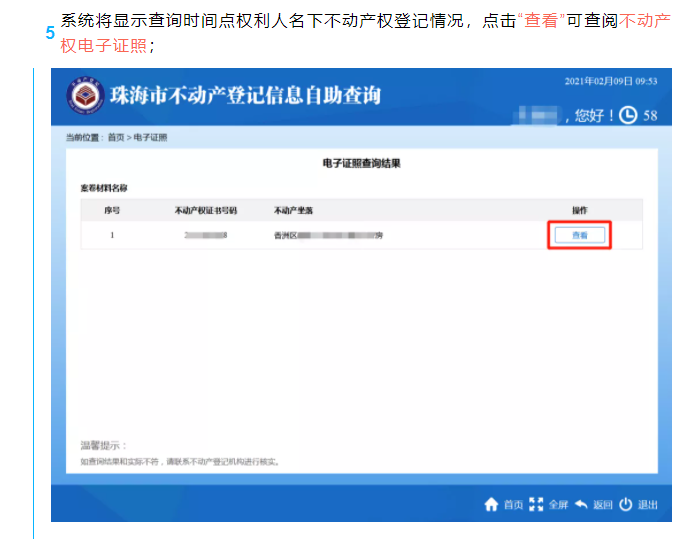
Task: Select 电子证照 in the breadcrumb
Action: coord(151,138)
